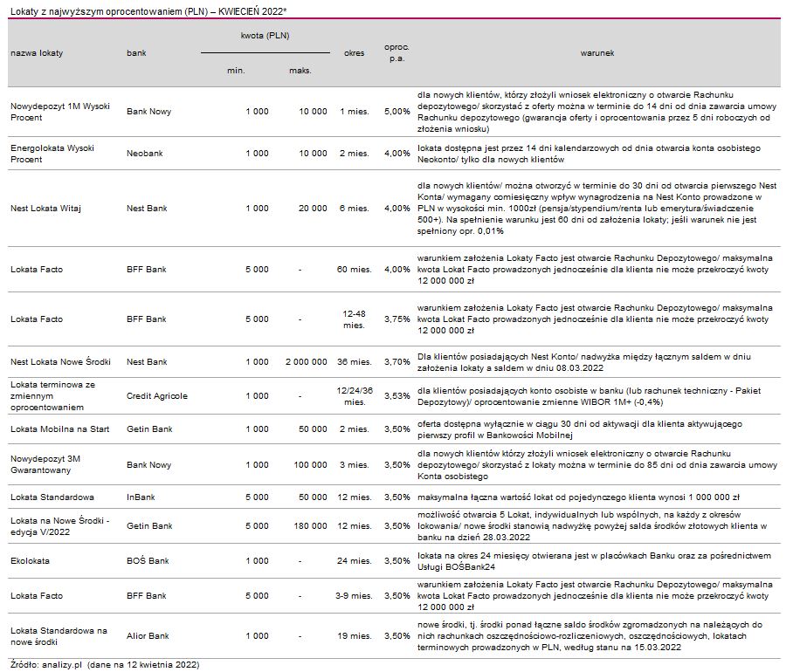Select 'Lokata Standardowa na nowe środki' name
This screenshot has height=672, width=793.
[59, 636]
